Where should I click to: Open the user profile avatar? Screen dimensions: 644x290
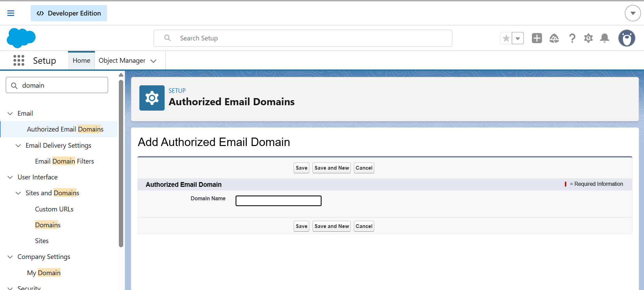click(x=626, y=38)
